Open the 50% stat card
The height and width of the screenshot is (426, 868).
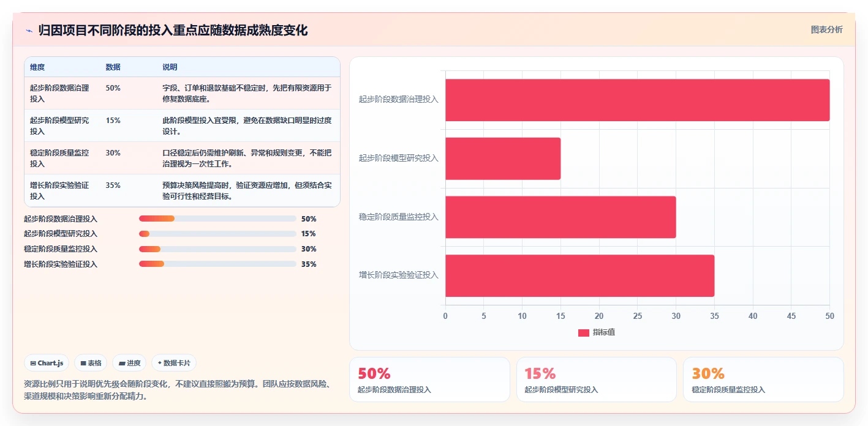429,379
